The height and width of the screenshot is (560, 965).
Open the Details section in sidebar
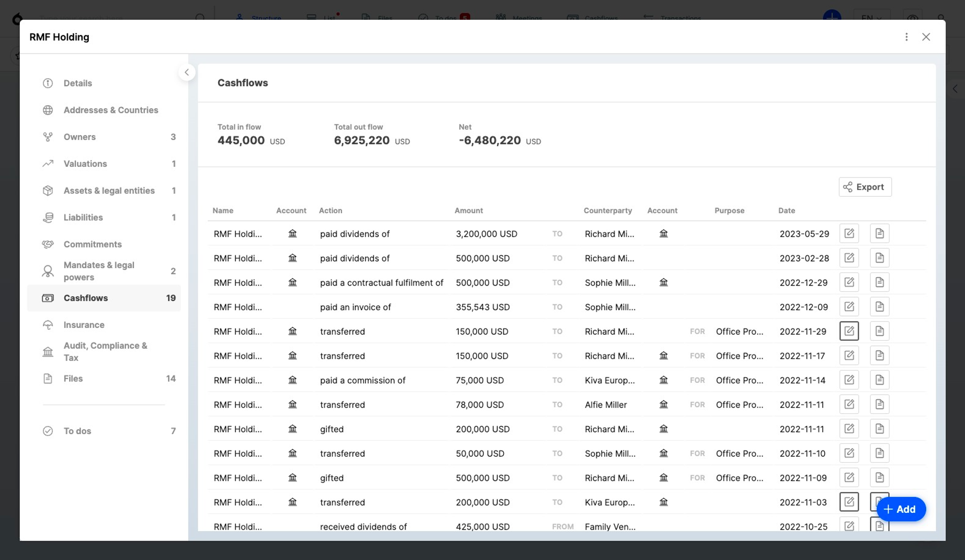click(104, 83)
